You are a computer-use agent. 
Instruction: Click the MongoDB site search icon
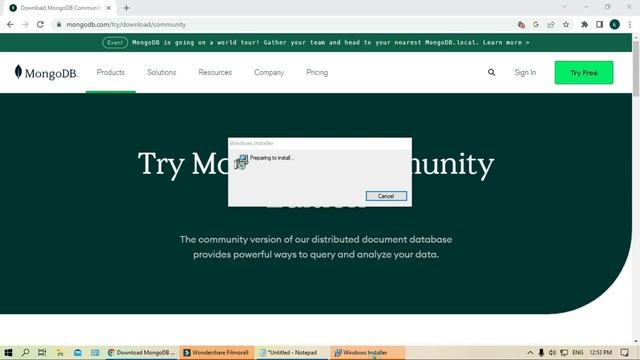(491, 73)
